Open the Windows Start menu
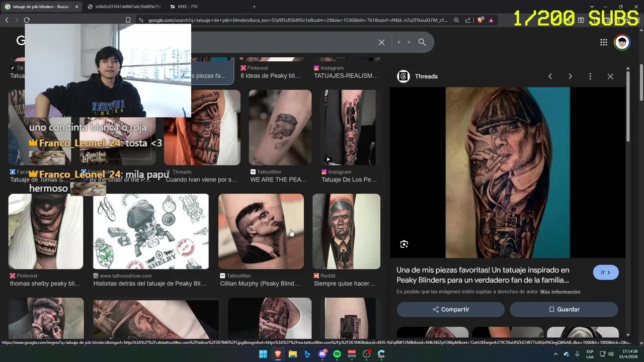 click(x=263, y=354)
